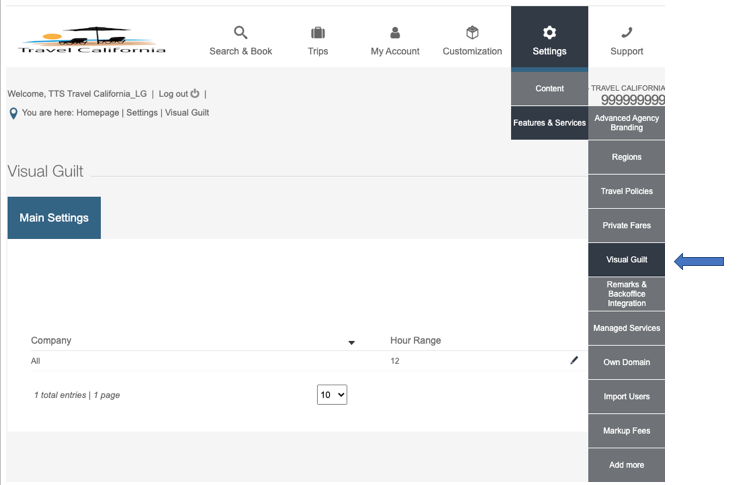Select Private Fares in sidebar
Screen dimensions: 739x485
click(x=626, y=226)
